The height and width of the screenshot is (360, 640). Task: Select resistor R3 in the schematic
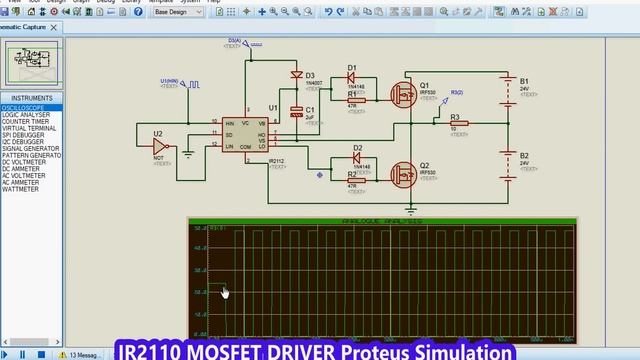click(459, 123)
